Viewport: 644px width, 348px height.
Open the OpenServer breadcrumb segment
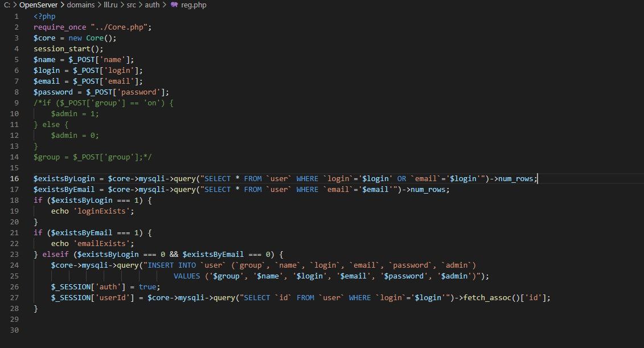click(x=38, y=5)
